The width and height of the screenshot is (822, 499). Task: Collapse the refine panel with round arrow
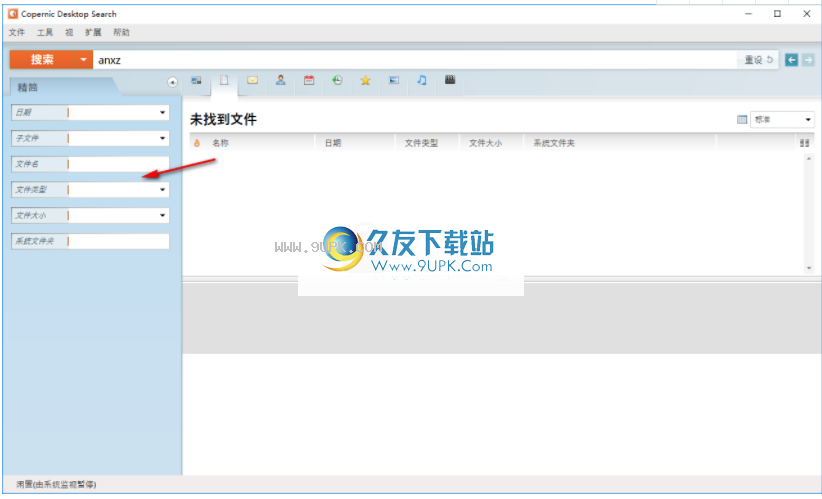click(x=172, y=82)
